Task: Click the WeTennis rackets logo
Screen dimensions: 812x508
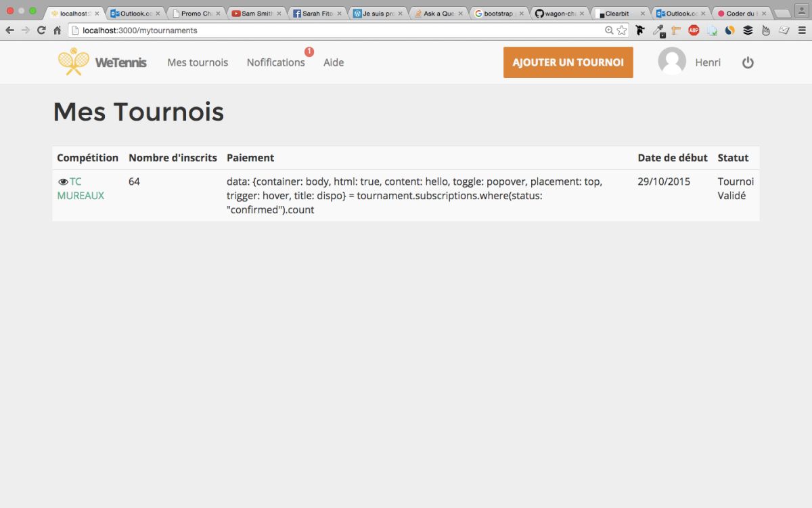Action: click(74, 62)
